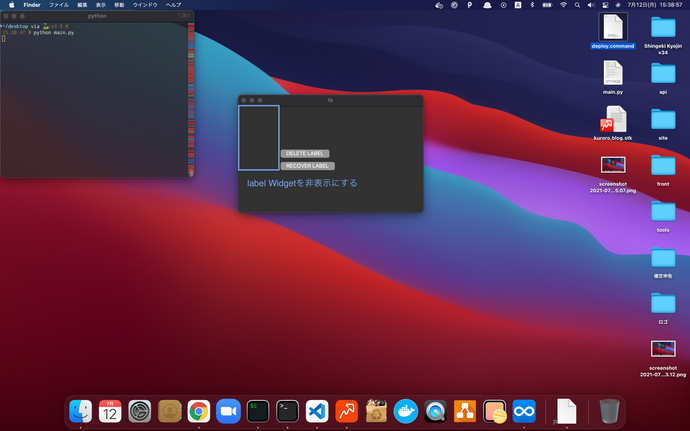Select screenshot 2021-07...3.12.png thumbnail
690x431 pixels.
point(663,349)
